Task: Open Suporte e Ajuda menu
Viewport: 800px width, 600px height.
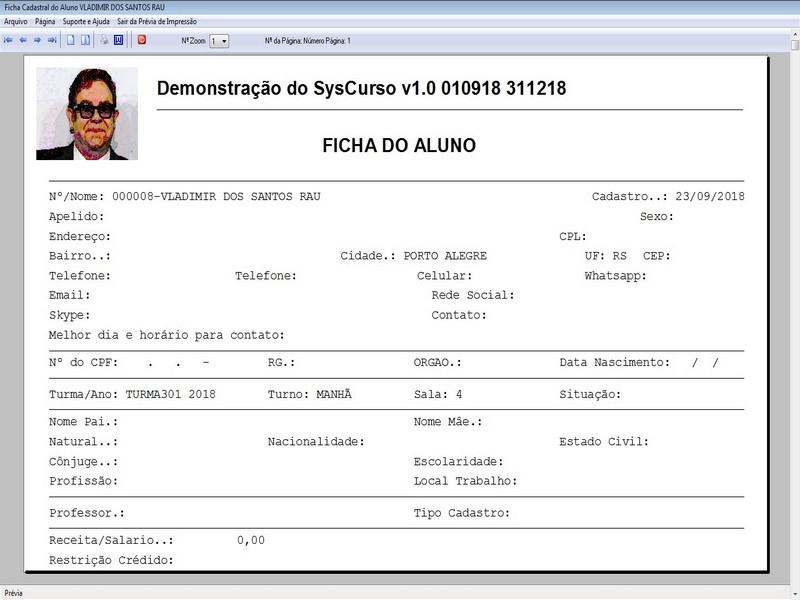Action: [x=86, y=21]
